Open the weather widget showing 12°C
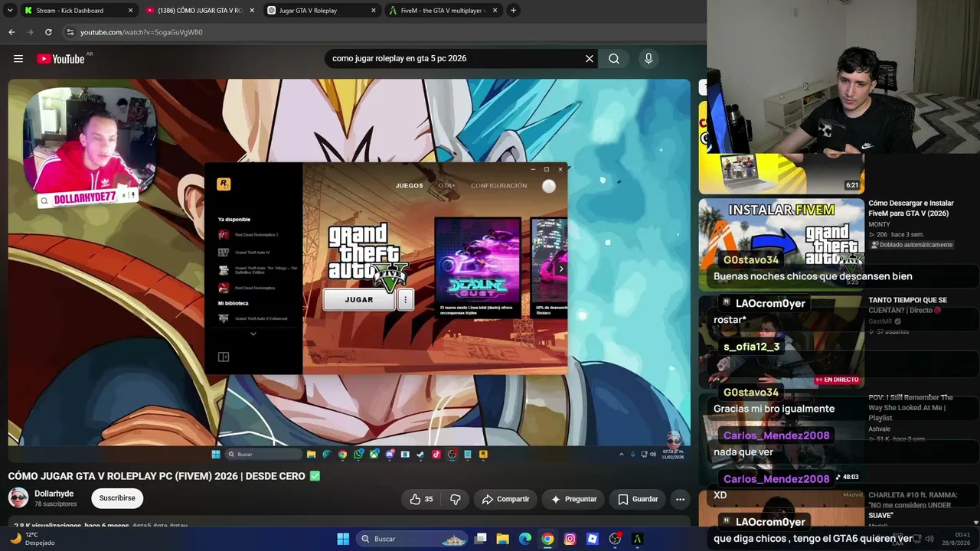This screenshot has width=980, height=551. (32, 539)
